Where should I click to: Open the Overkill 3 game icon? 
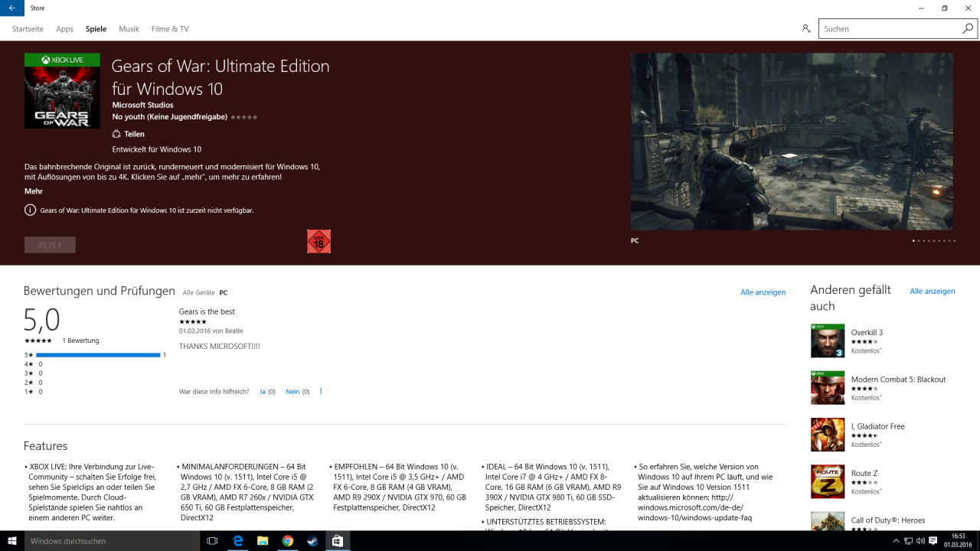(x=828, y=341)
